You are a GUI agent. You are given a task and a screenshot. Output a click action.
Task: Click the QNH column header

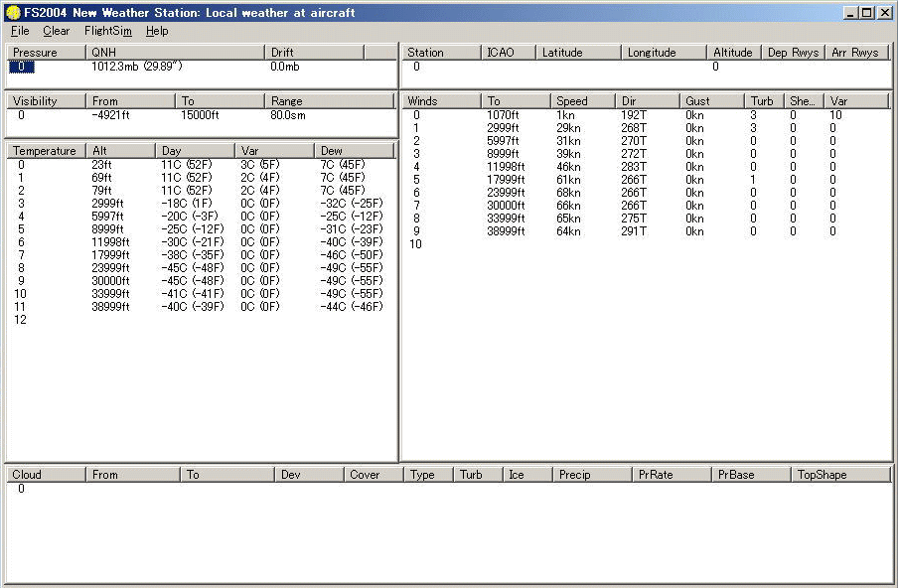pyautogui.click(x=175, y=53)
